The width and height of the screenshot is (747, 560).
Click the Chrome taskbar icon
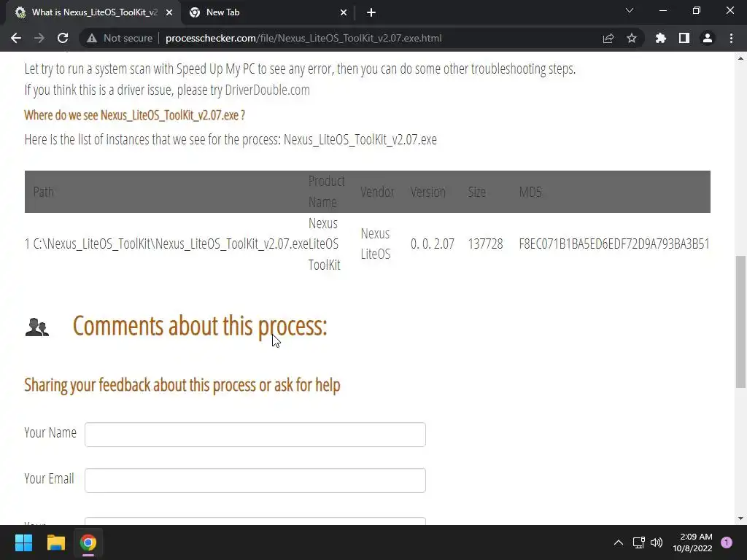point(88,542)
